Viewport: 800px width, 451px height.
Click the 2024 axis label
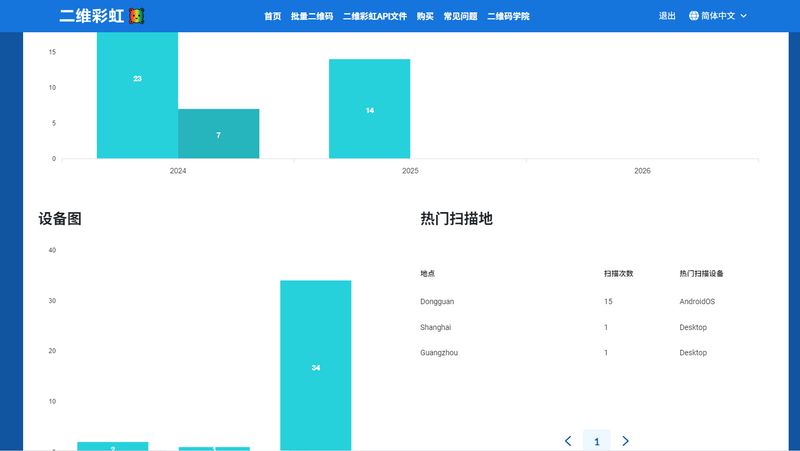click(x=178, y=171)
